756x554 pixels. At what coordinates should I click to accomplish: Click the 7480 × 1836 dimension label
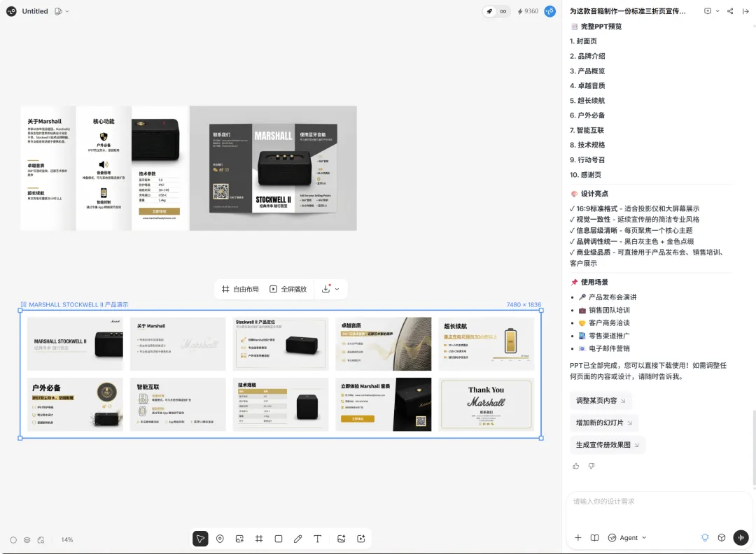[524, 304]
